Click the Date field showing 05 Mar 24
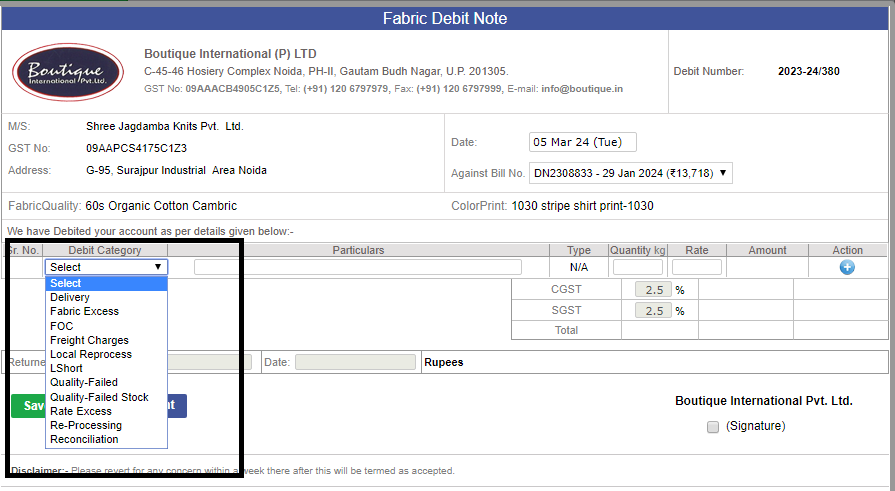Image resolution: width=895 pixels, height=491 pixels. click(582, 142)
